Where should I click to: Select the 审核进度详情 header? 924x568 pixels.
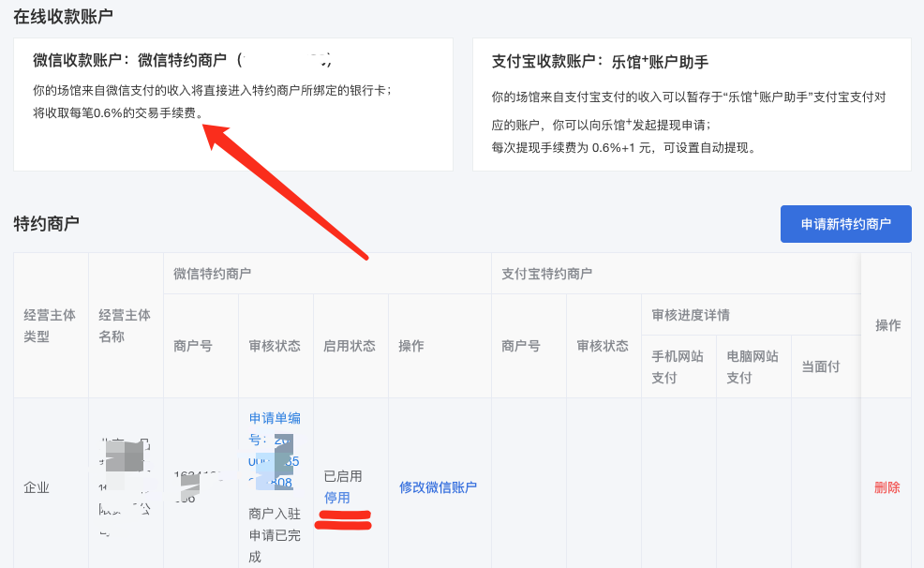pos(691,315)
